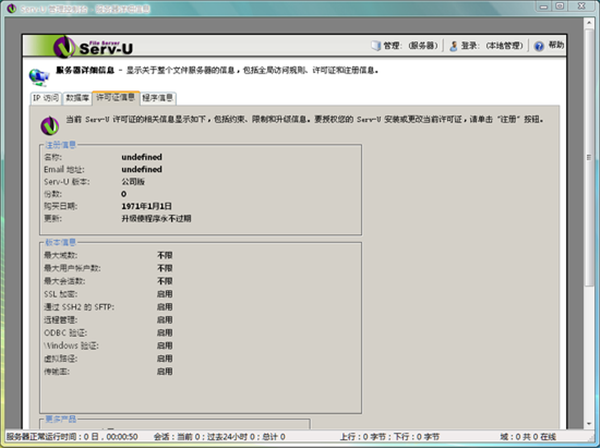The width and height of the screenshot is (600, 448).
Task: Click the server details globe icon
Action: pos(38,75)
